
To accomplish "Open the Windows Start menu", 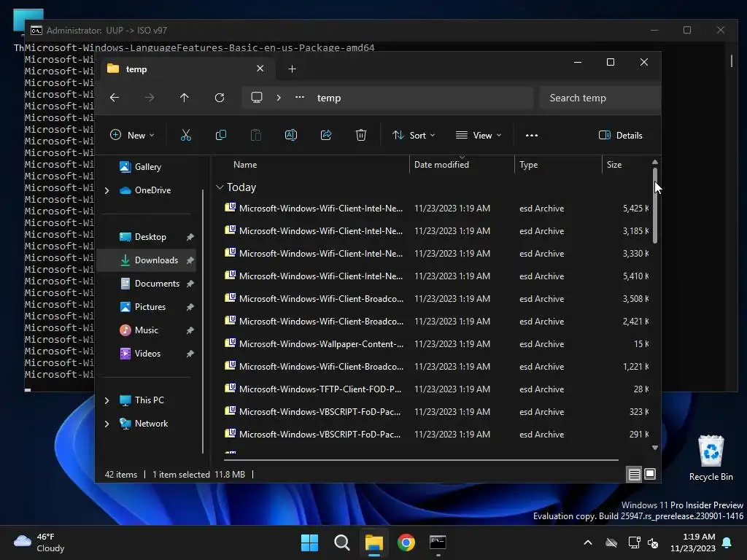I will [x=309, y=542].
